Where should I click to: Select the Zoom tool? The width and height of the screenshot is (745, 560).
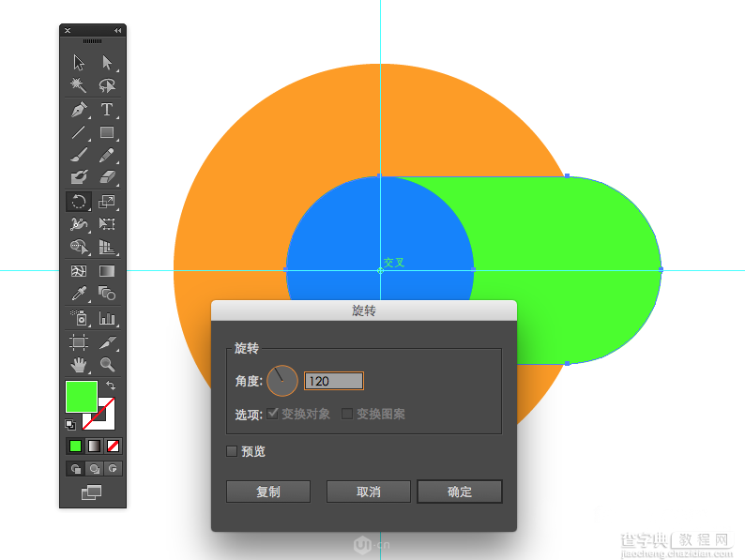pyautogui.click(x=107, y=365)
